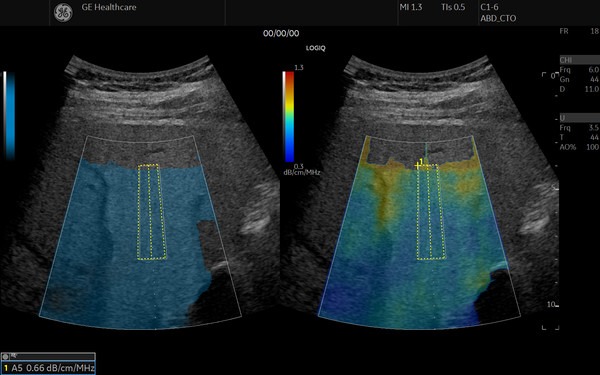Click the 'AO% 100' acoustic output value
Image resolution: width=600 pixels, height=375 pixels.
[x=580, y=147]
